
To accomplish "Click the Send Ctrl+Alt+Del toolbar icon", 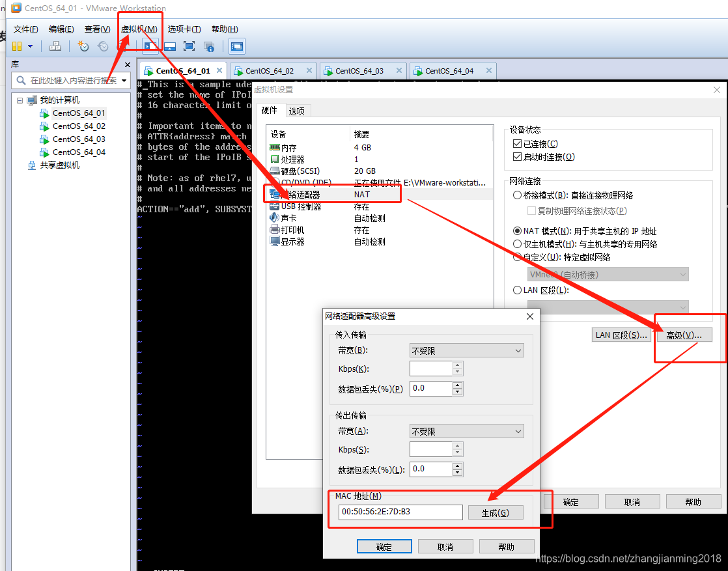I will pyautogui.click(x=55, y=46).
